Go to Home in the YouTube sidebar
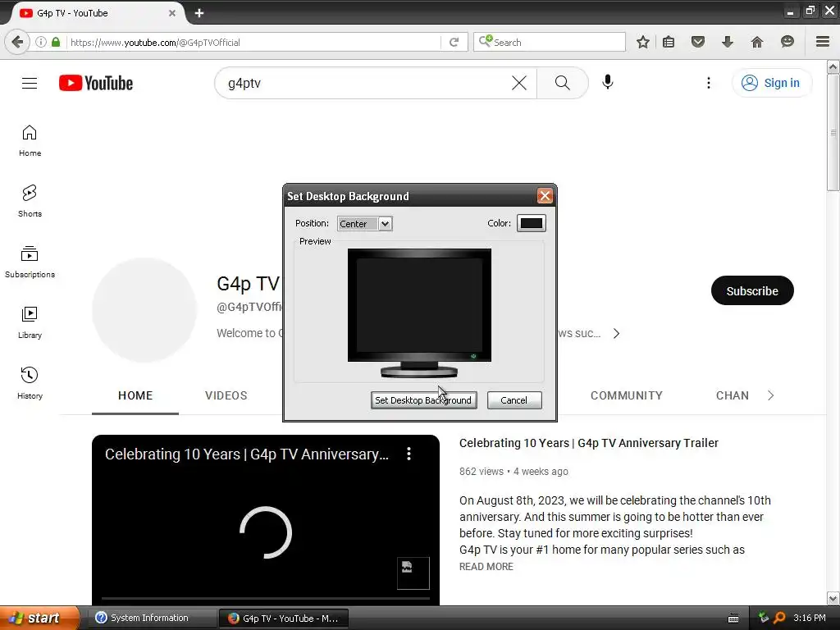This screenshot has height=630, width=840. 30,140
